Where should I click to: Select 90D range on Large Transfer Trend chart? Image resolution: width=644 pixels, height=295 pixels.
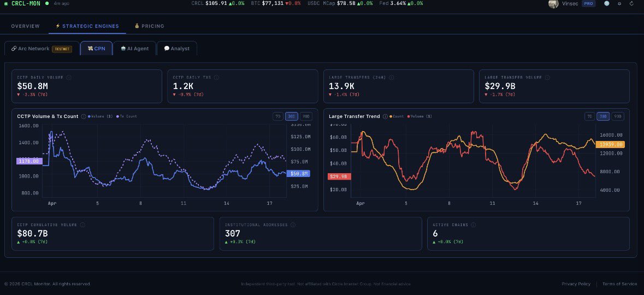coord(617,116)
